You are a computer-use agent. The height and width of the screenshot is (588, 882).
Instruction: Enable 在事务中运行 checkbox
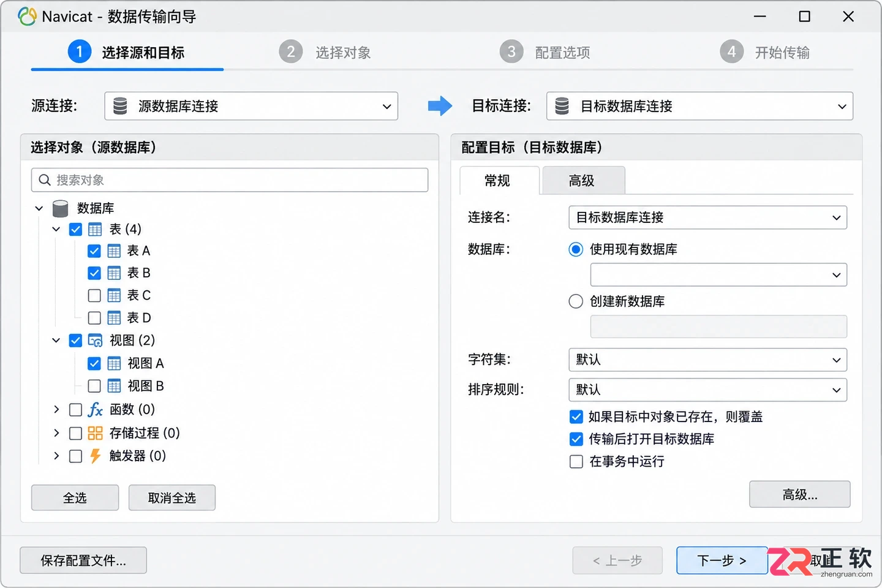(x=576, y=461)
